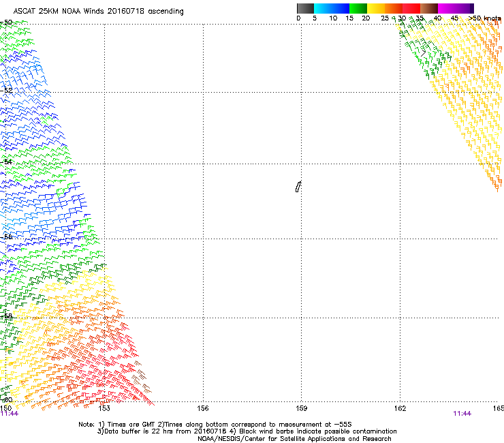This screenshot has height=443, width=504.
Task: Click the -52 latitude label
Action: 7,91
